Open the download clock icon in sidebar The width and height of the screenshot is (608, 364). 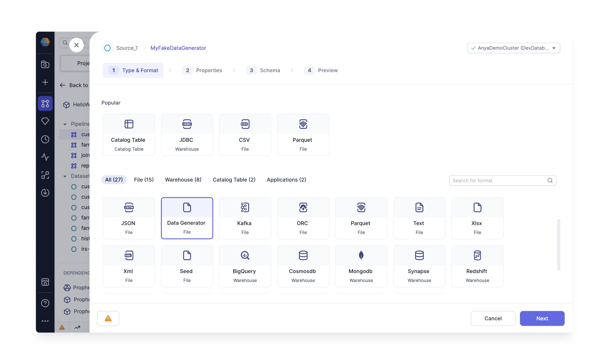[x=45, y=193]
